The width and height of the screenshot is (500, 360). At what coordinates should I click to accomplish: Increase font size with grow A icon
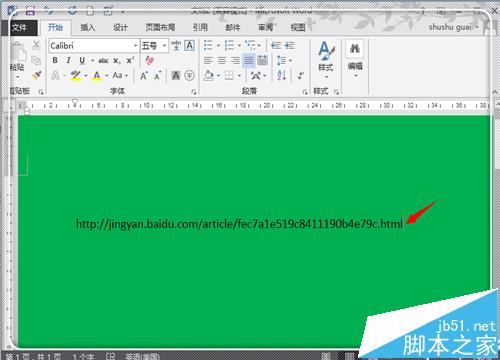pos(144,76)
